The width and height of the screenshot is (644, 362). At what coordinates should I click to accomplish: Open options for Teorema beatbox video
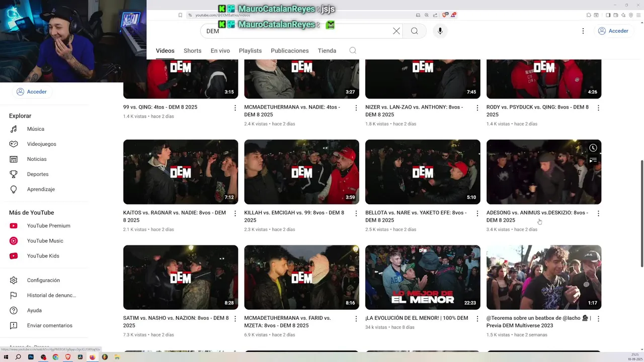(598, 319)
